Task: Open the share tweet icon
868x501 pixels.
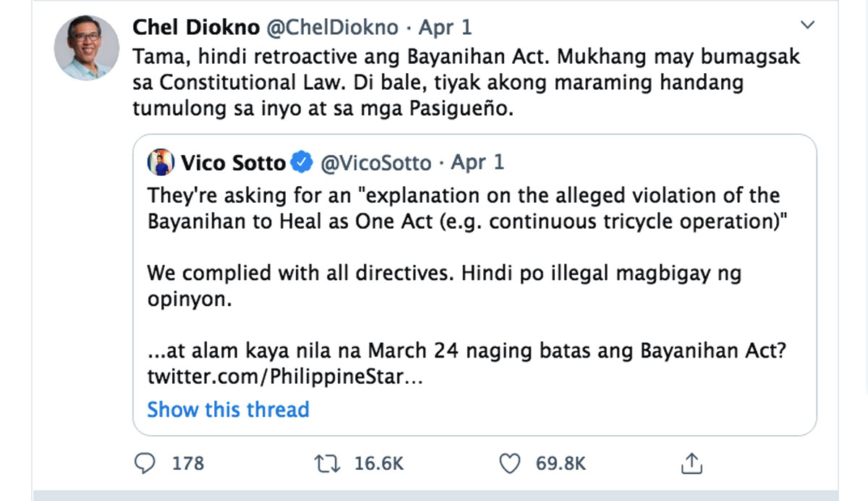Action: click(692, 462)
